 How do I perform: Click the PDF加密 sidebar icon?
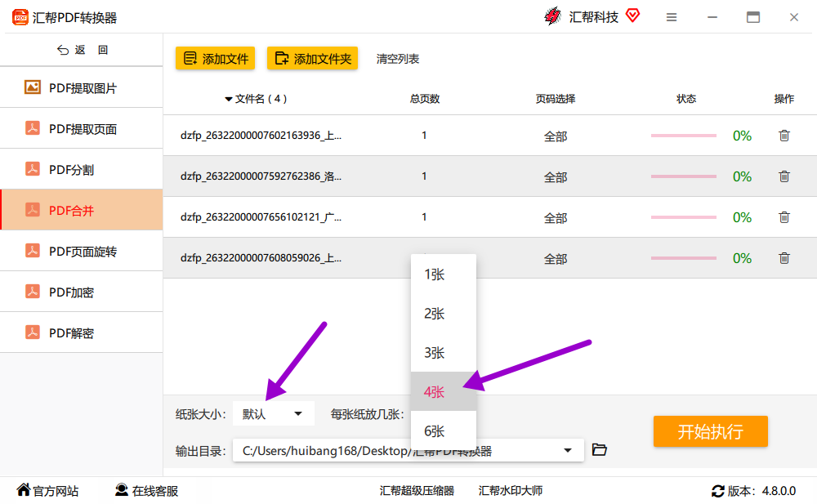click(33, 292)
